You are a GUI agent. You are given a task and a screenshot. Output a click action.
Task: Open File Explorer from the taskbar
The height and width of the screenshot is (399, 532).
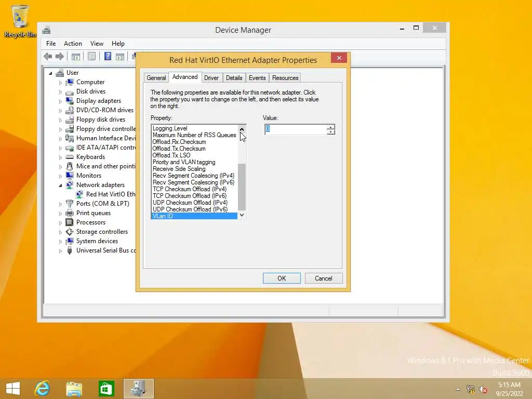(x=74, y=389)
